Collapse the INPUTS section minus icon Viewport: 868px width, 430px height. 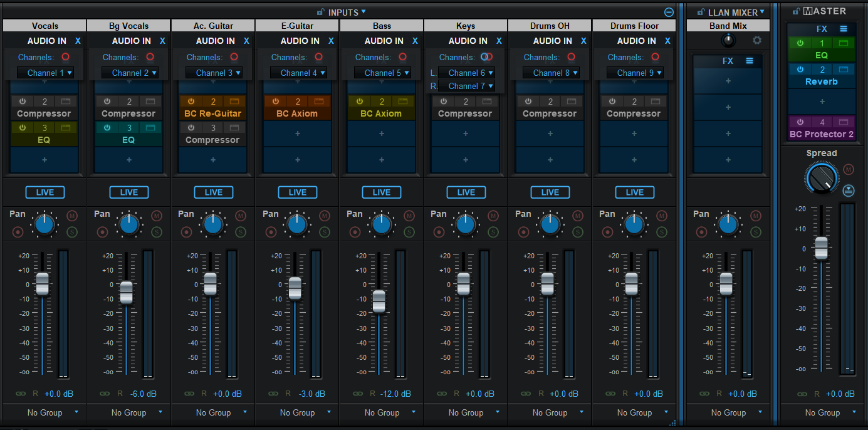pyautogui.click(x=669, y=12)
